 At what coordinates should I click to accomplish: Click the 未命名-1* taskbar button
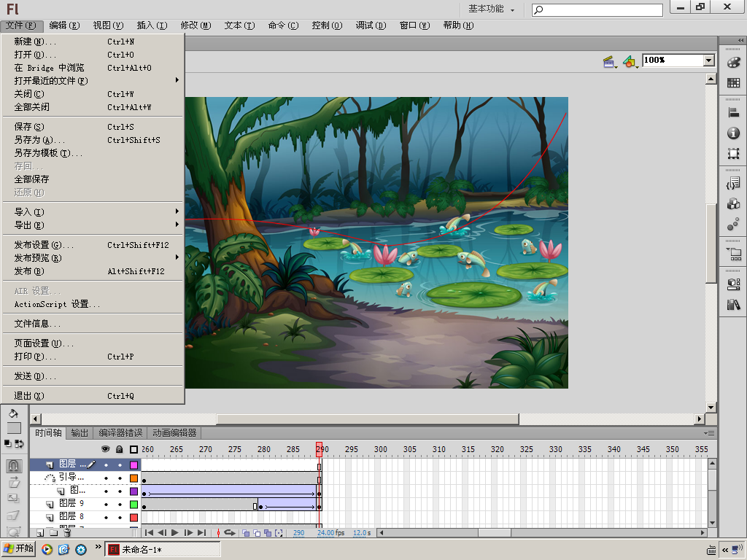tap(163, 550)
